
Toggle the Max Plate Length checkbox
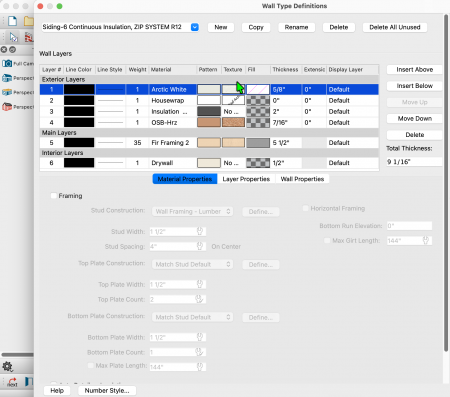click(x=90, y=366)
